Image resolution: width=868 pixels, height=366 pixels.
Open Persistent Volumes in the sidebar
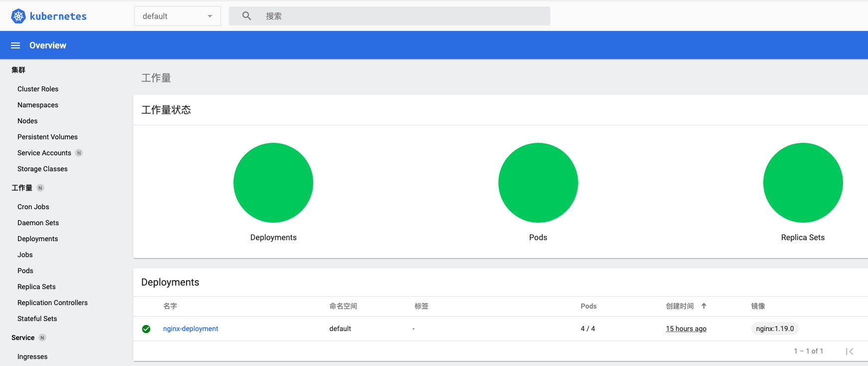47,137
